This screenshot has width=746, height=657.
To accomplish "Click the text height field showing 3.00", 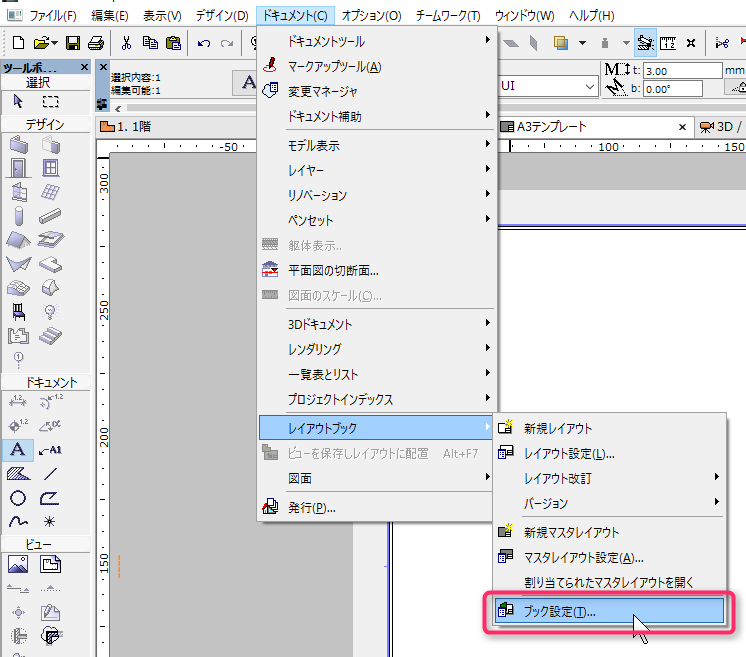I will pos(683,71).
